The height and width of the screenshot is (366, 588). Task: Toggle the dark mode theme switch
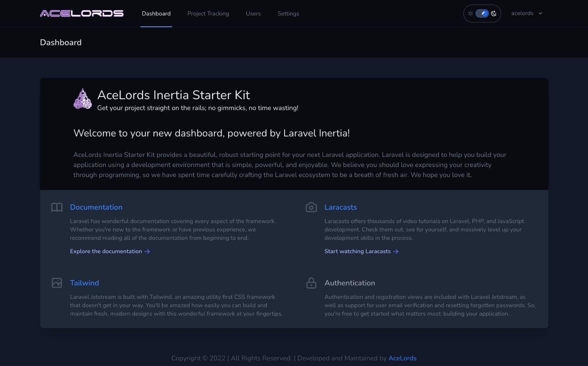tap(482, 13)
